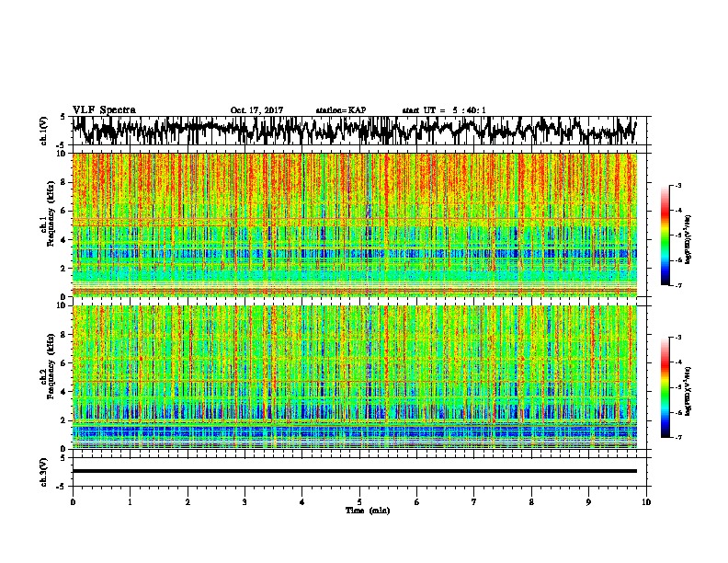Click the ch.3 flat black trace line
728x563 pixels.
tap(355, 471)
